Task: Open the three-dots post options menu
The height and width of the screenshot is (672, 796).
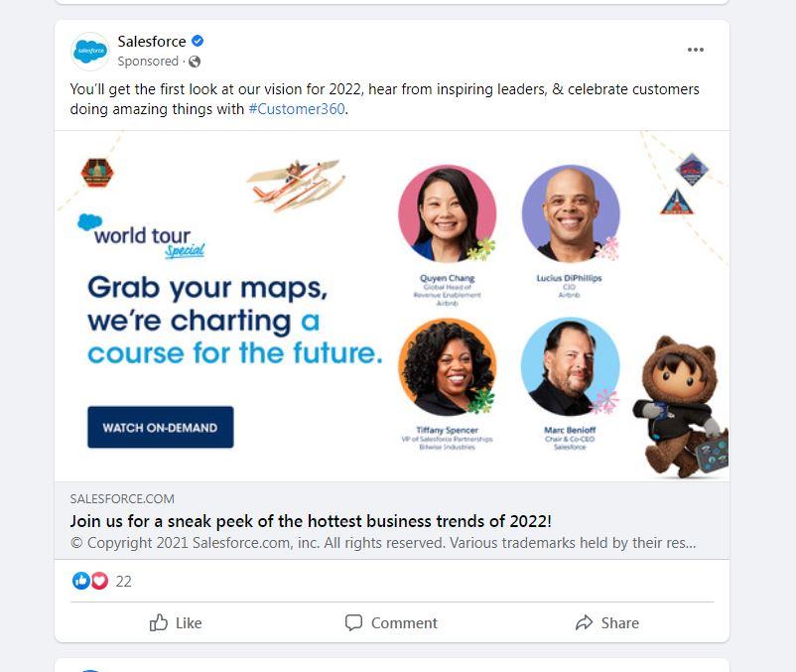Action: coord(696,50)
